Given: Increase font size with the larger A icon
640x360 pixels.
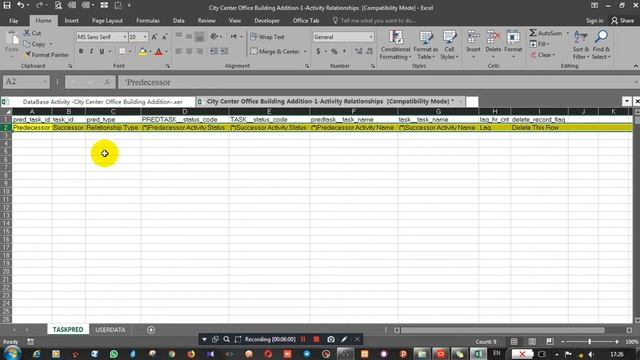Looking at the screenshot, I should [x=154, y=37].
